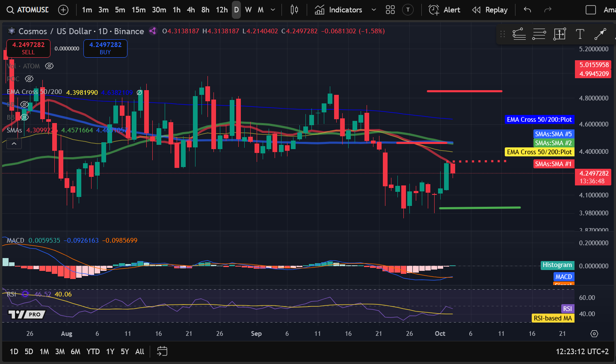The image size is (616, 364).
Task: Set the chart range to 1D
Action: click(x=14, y=352)
